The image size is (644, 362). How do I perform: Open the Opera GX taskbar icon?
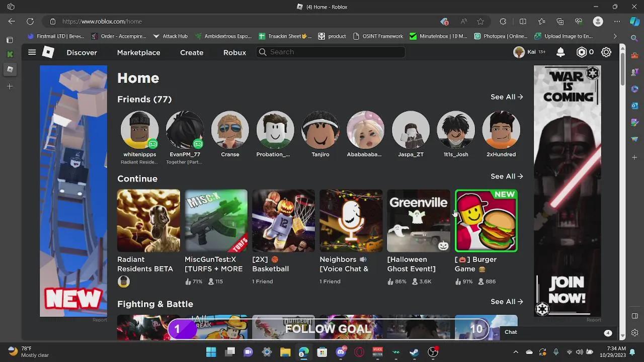point(359,352)
